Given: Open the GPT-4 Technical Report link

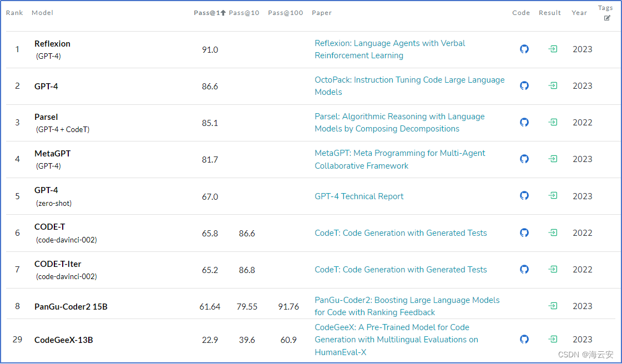Looking at the screenshot, I should [x=359, y=196].
